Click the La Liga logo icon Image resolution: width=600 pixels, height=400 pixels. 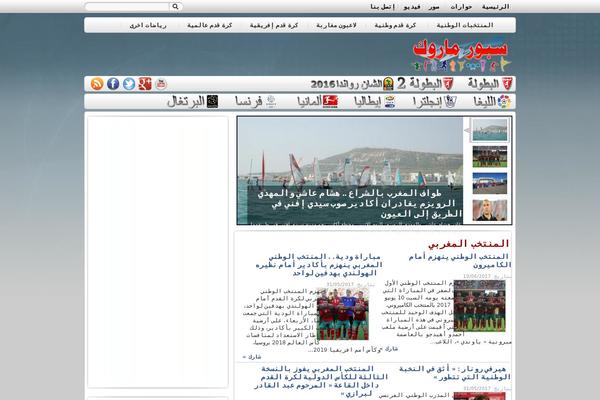point(504,102)
